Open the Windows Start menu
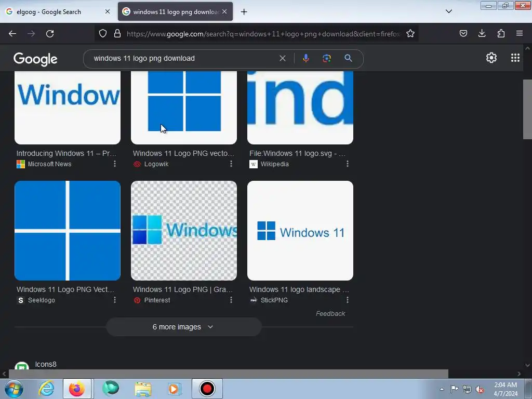 14,389
